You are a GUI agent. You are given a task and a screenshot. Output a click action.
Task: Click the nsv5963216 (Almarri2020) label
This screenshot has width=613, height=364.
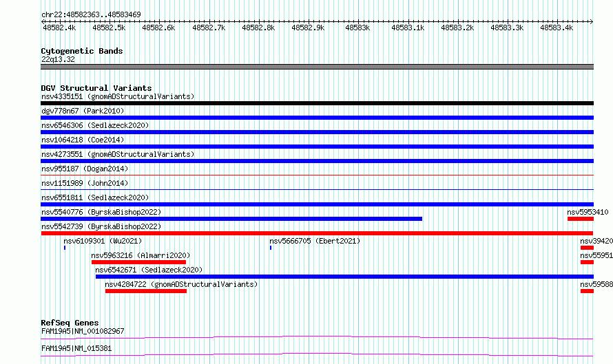point(141,255)
